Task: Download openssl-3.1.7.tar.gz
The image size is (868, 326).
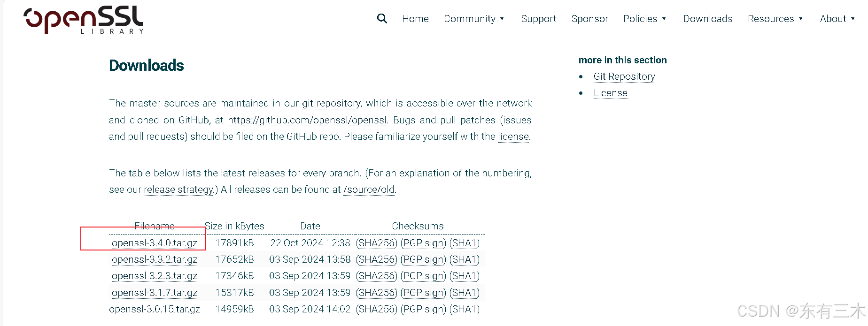Action: coord(155,293)
